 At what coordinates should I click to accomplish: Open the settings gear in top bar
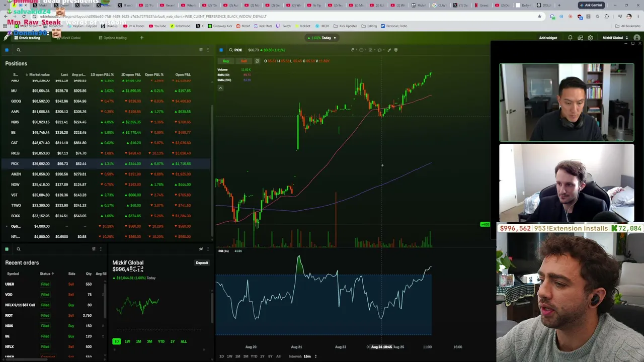(x=590, y=38)
